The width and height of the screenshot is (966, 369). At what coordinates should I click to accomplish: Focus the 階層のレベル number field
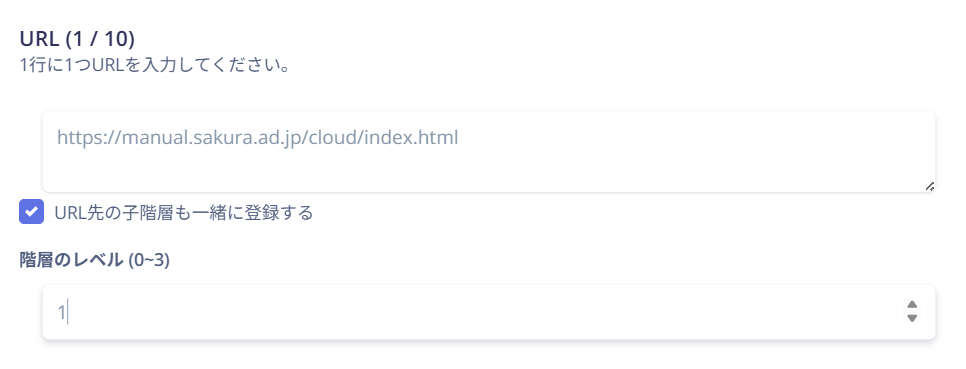(489, 312)
